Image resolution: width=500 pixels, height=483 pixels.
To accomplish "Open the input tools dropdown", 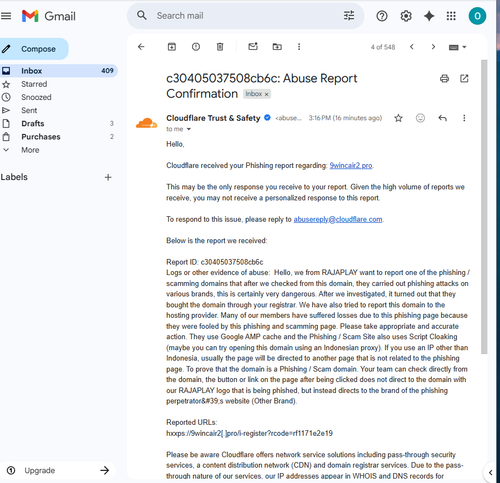I will pos(457,47).
